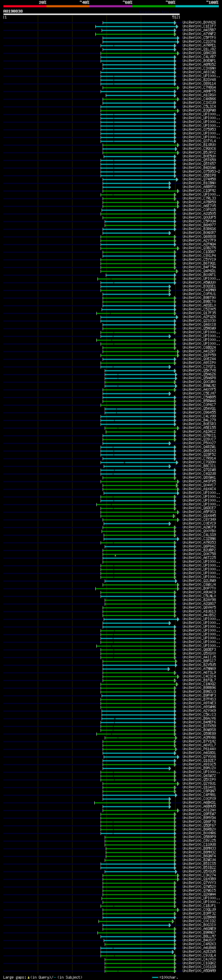This screenshot has height=980, width=222.
Task: Select hit label UniRef100_B3R6G6
Action: (x=199, y=229)
